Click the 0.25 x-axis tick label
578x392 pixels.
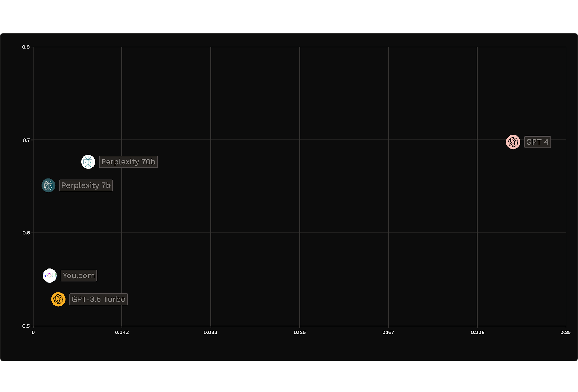[566, 332]
